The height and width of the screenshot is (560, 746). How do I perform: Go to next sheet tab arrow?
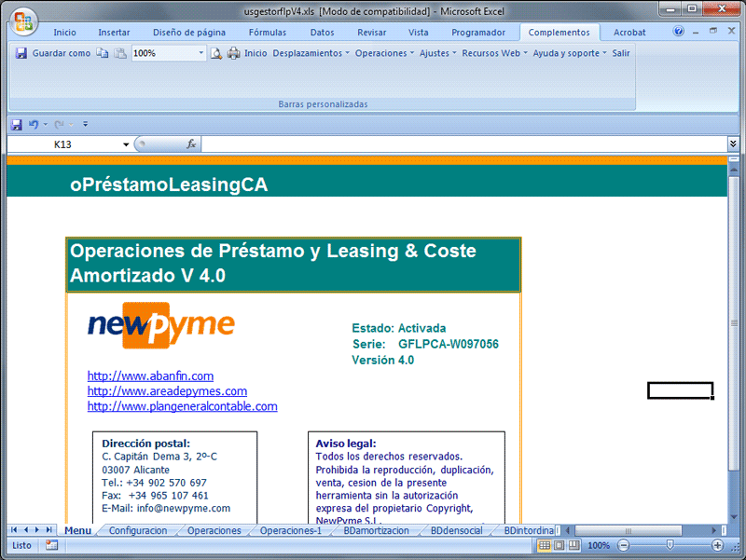(37, 529)
